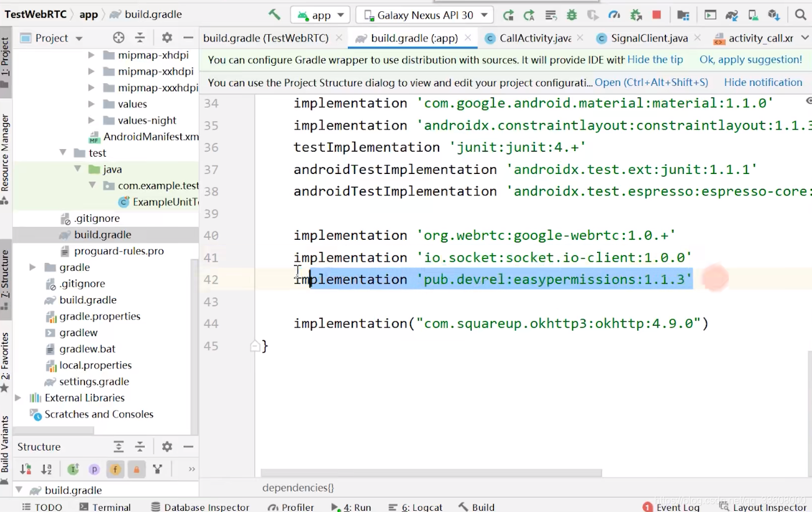Toggle the Resource Manager side tab
The width and height of the screenshot is (812, 512).
pos(6,159)
